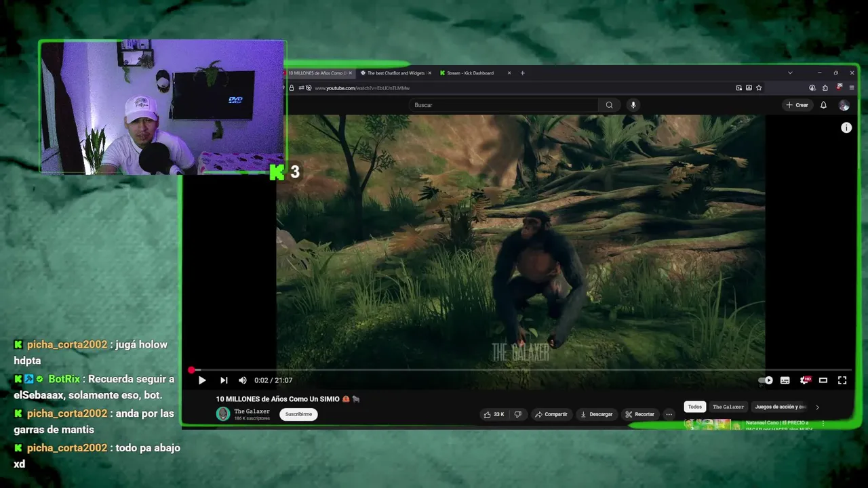The height and width of the screenshot is (488, 868).
Task: Open a new browser tab plus button
Action: click(522, 73)
